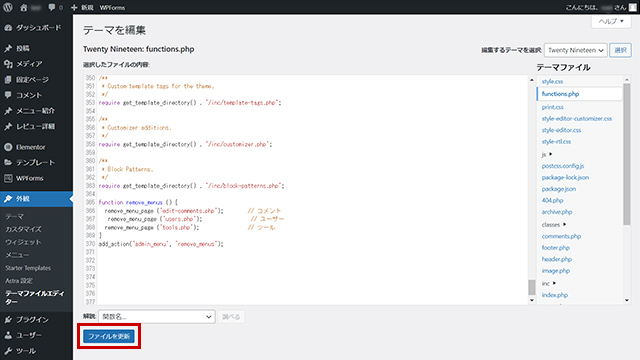Click the ダッシュボード dashboard icon

(x=8, y=28)
